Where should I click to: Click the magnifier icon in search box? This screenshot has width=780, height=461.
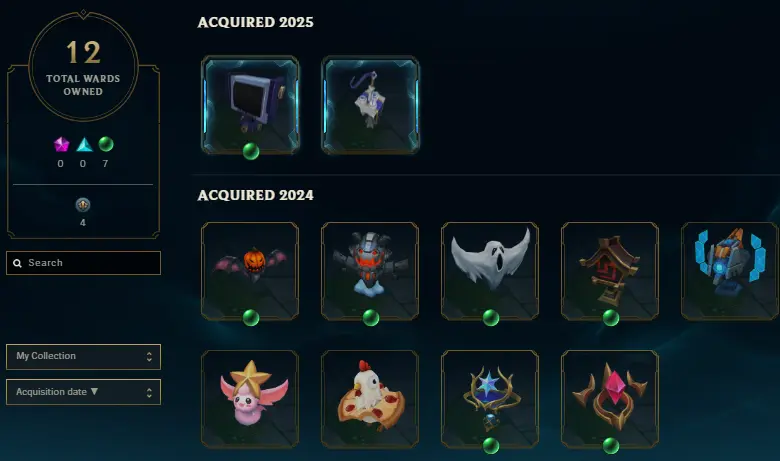click(x=17, y=263)
